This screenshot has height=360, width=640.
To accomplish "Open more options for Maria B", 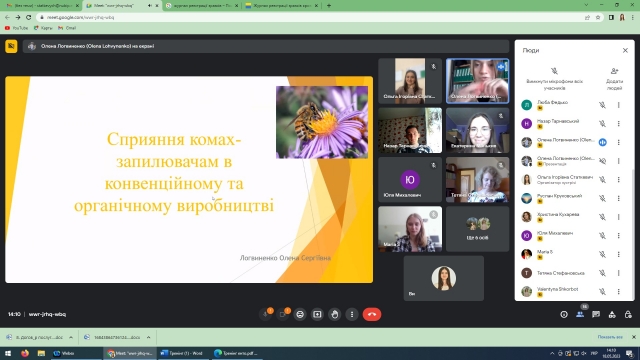I will (x=618, y=254).
